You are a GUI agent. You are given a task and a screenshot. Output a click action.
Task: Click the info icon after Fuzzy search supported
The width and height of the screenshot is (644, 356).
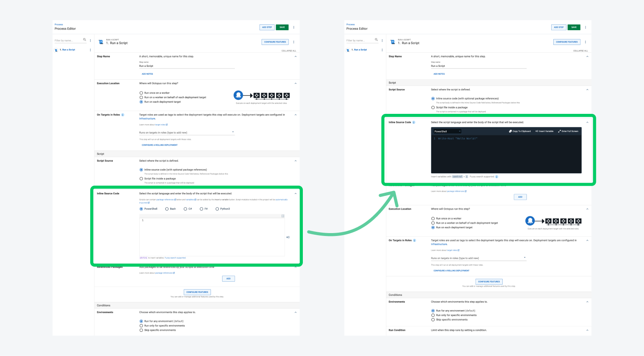tap(497, 176)
